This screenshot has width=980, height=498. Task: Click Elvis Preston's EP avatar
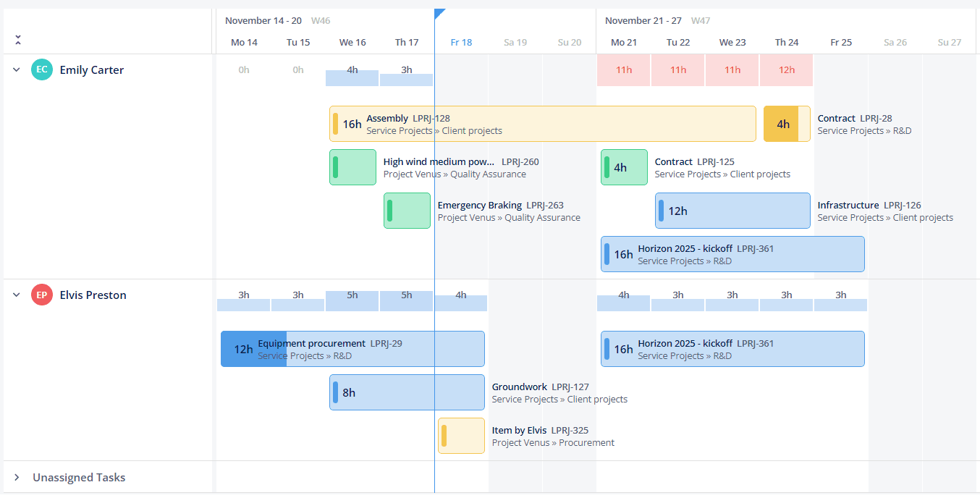tap(42, 295)
